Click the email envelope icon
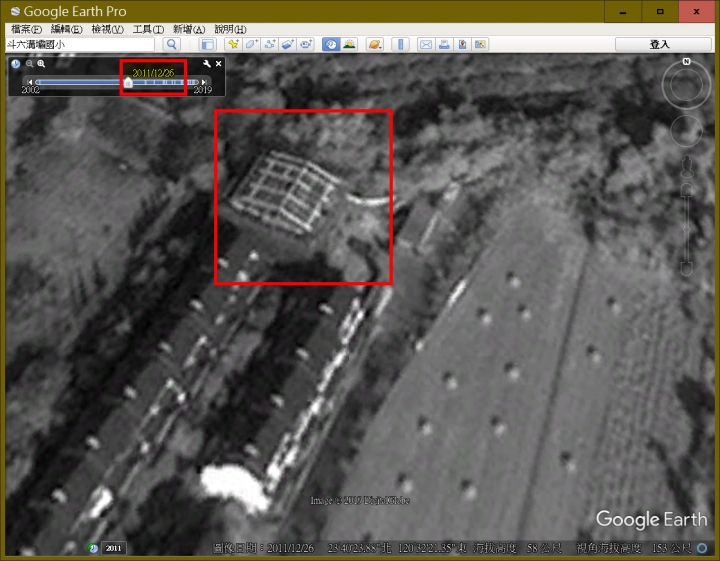This screenshot has width=720, height=561. click(426, 45)
